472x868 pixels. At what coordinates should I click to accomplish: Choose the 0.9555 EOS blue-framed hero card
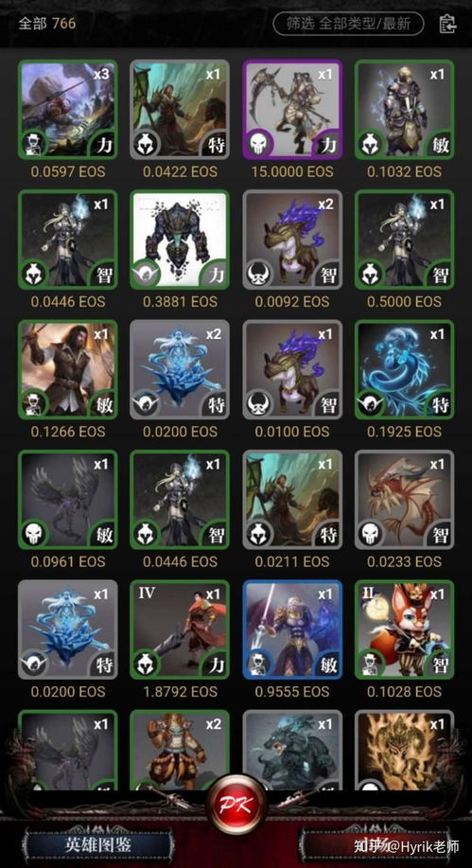click(x=292, y=630)
